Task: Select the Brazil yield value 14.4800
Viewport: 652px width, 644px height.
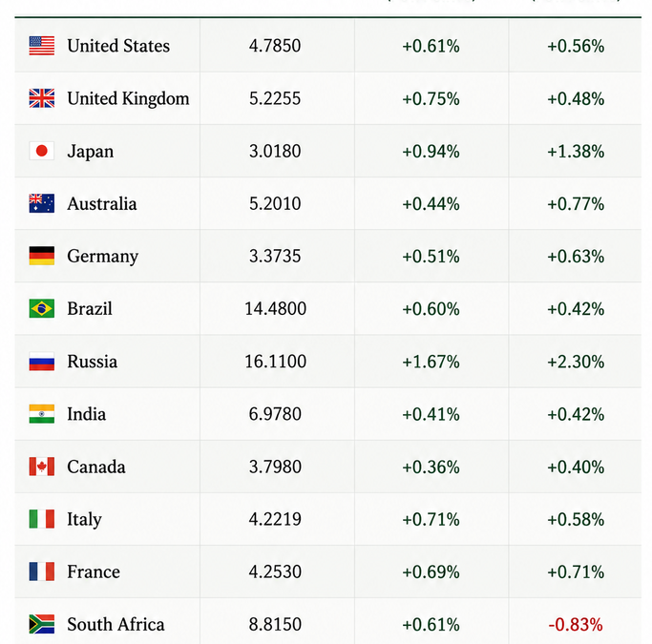Action: click(275, 309)
